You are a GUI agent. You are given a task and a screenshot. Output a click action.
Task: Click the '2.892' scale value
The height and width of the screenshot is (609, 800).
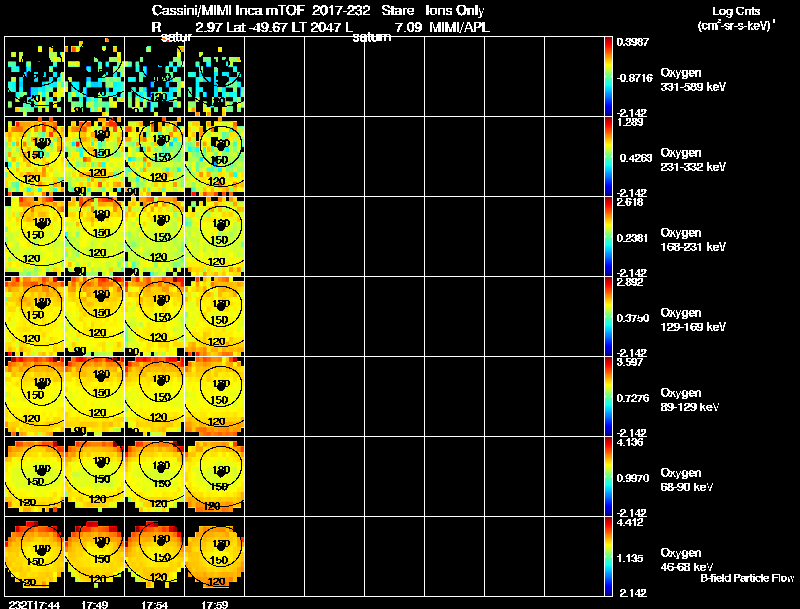coord(630,282)
